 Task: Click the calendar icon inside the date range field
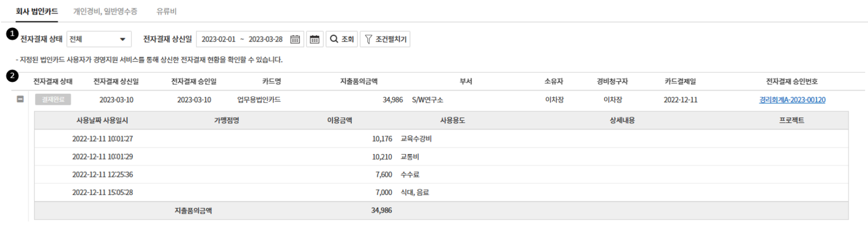295,39
